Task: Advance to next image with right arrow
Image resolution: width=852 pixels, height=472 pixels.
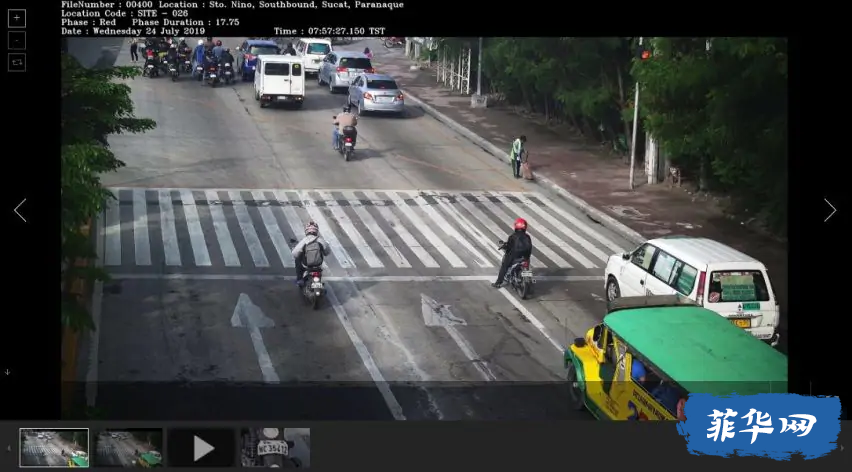Action: click(829, 210)
